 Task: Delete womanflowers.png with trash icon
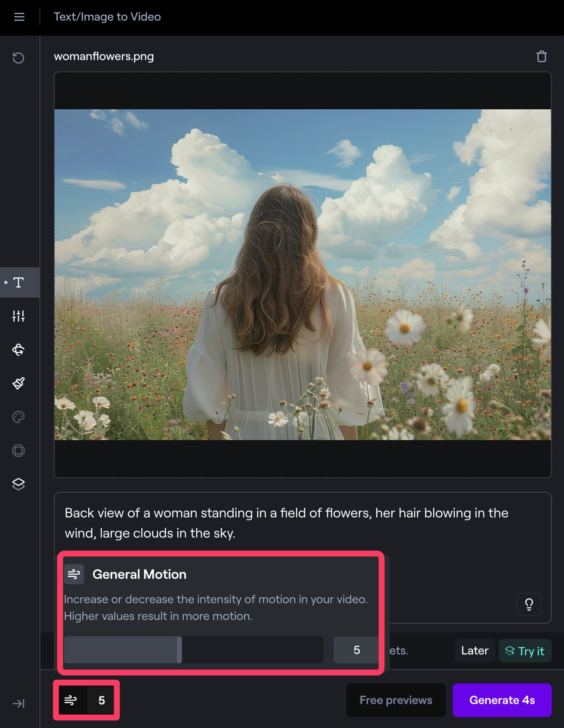(541, 56)
